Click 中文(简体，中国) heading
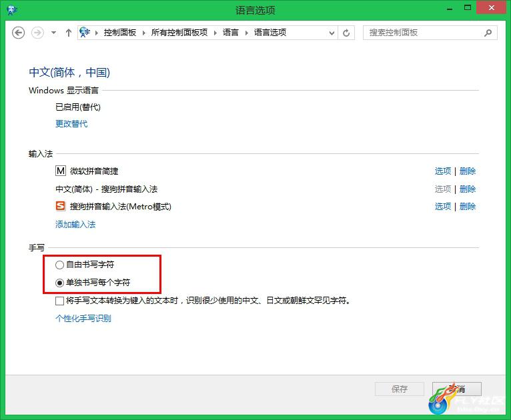This screenshot has width=511, height=420. click(69, 72)
